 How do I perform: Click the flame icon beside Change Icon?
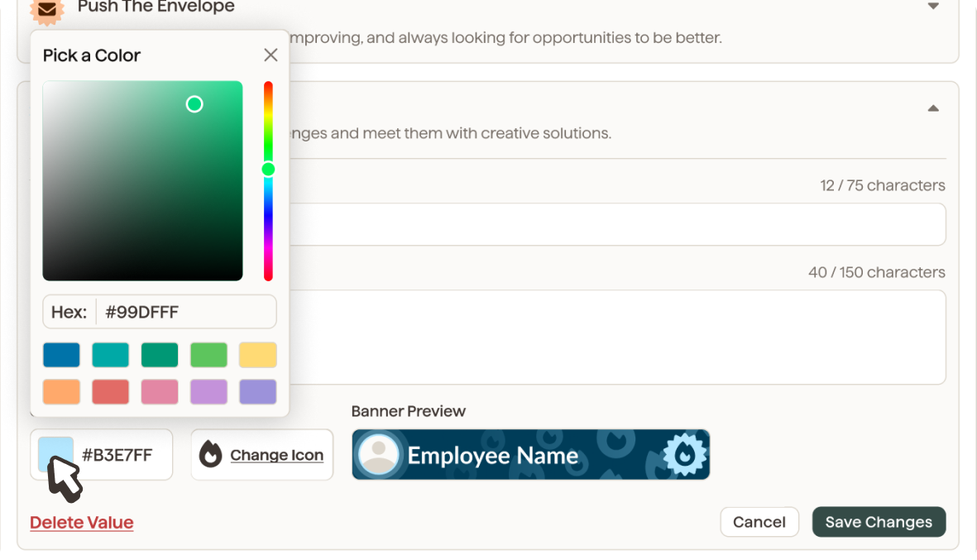(x=212, y=454)
